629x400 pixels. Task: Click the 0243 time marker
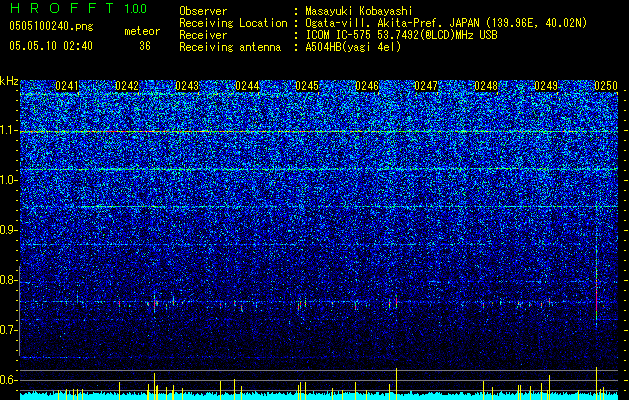point(187,86)
